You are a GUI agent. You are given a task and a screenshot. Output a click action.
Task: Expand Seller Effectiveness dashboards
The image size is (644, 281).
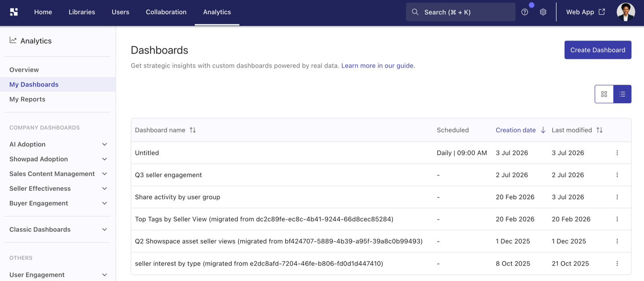pyautogui.click(x=59, y=188)
